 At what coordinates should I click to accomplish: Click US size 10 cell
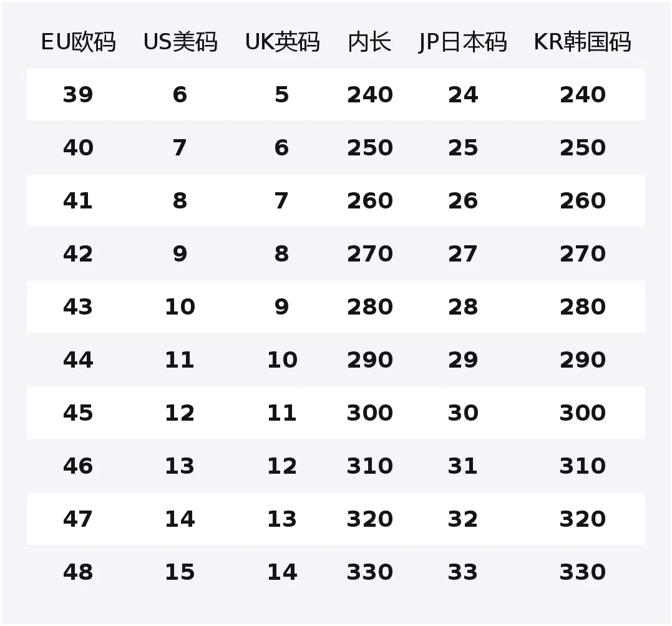(x=180, y=306)
